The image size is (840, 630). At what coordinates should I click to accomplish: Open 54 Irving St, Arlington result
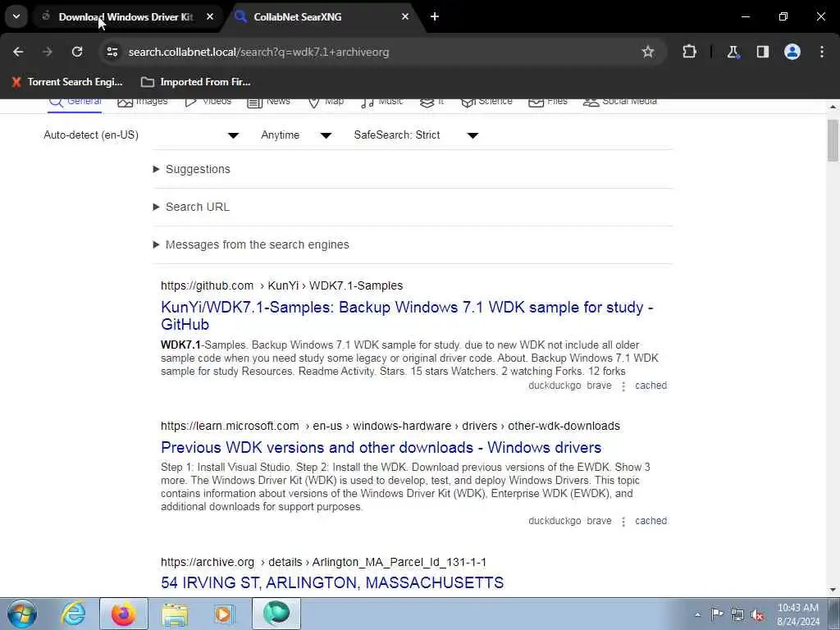[x=332, y=582]
